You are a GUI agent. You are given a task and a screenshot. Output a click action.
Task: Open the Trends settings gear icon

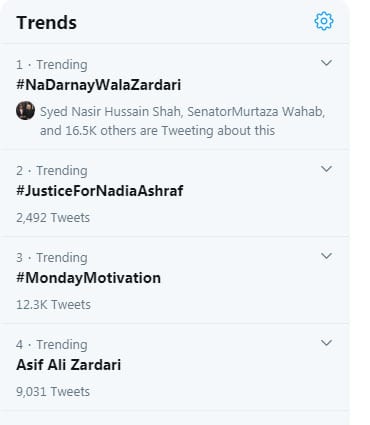tap(324, 21)
